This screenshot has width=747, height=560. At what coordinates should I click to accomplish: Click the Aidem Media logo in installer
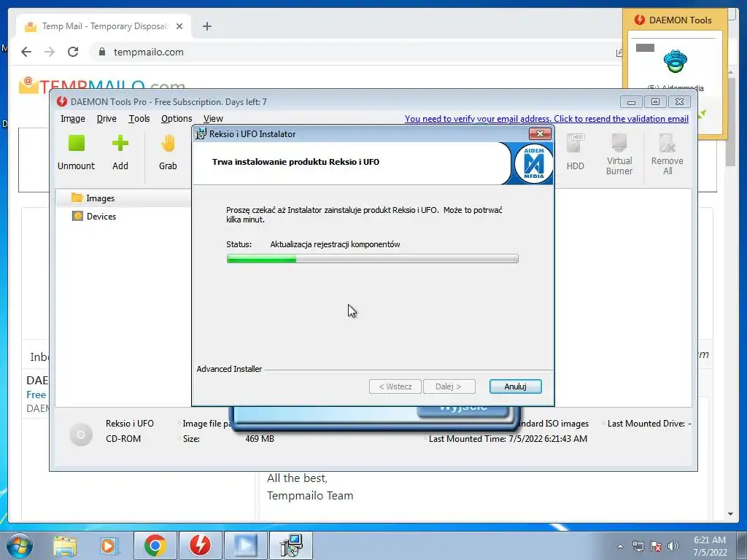point(533,163)
